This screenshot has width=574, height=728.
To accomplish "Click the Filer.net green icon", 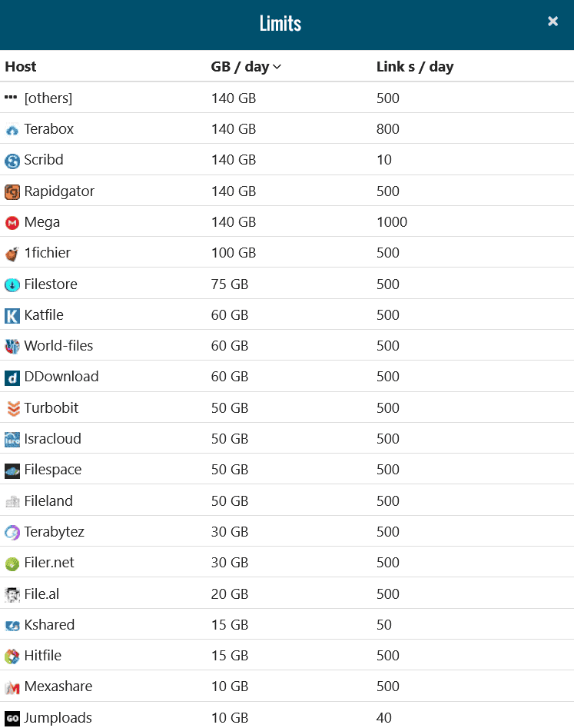I will click(x=12, y=563).
